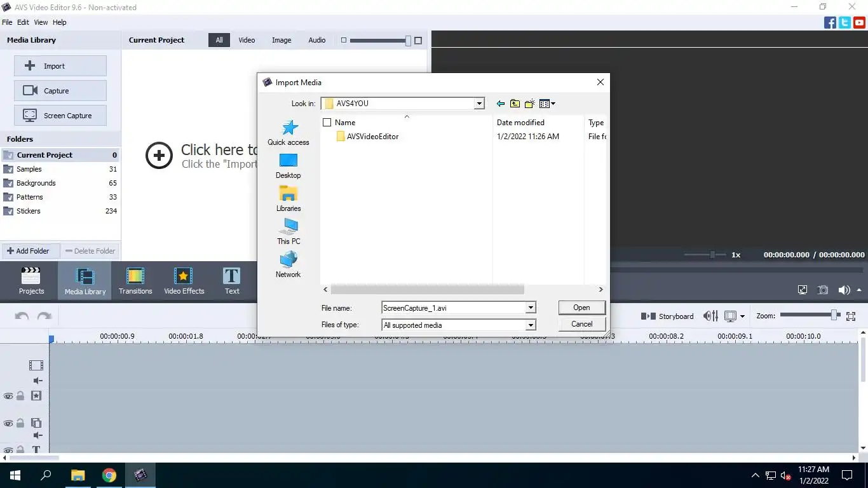Open This PC in dialog sidebar
This screenshot has width=868, height=488.
288,232
